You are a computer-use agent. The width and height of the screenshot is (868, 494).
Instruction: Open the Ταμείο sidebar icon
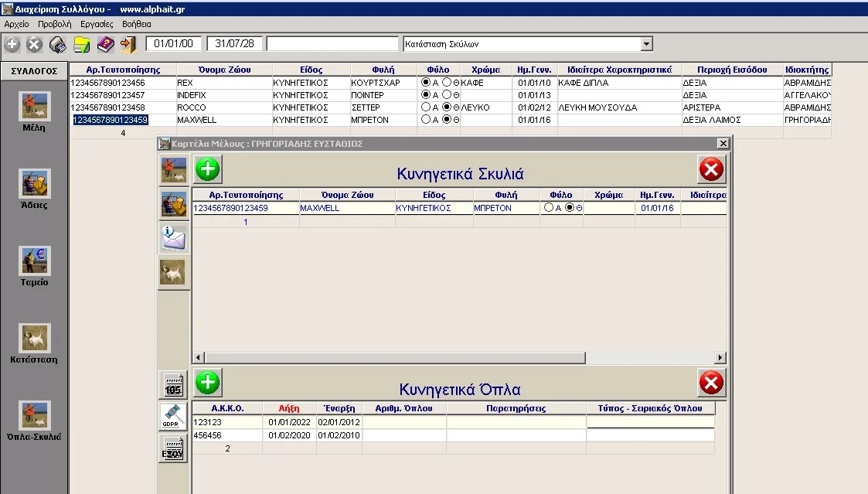(x=36, y=261)
